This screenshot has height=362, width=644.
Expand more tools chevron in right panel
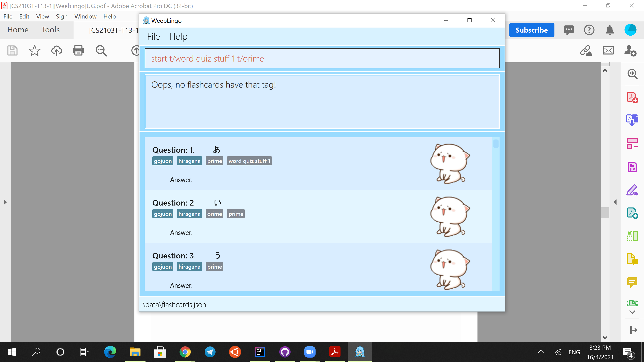(632, 312)
